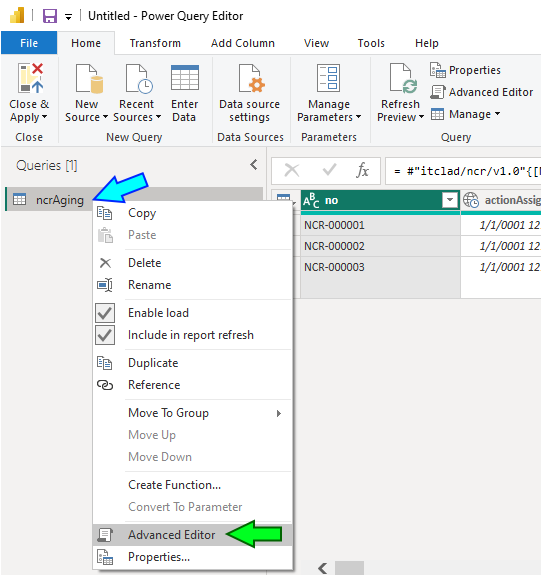This screenshot has width=541, height=575.
Task: Select cell NCR-000001
Action: (x=380, y=225)
